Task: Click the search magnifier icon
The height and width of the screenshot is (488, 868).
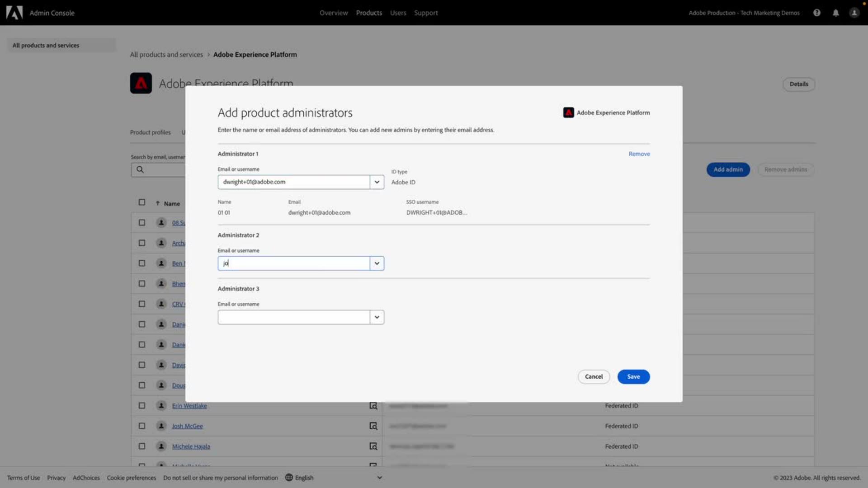Action: pyautogui.click(x=140, y=169)
